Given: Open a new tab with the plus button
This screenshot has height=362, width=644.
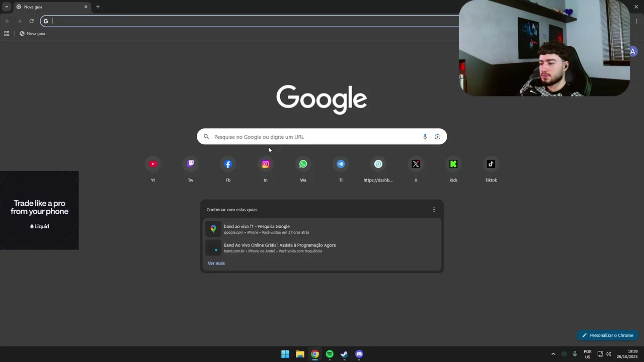Looking at the screenshot, I should [x=98, y=7].
